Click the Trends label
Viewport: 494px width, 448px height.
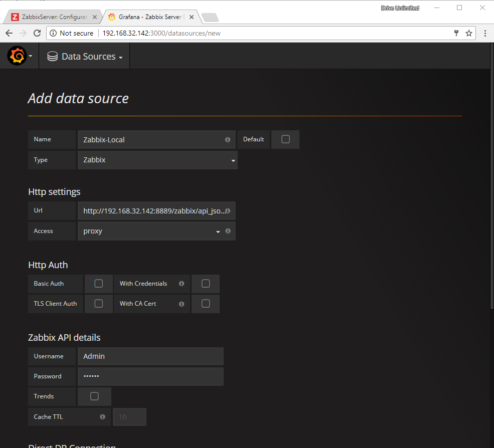pyautogui.click(x=44, y=396)
